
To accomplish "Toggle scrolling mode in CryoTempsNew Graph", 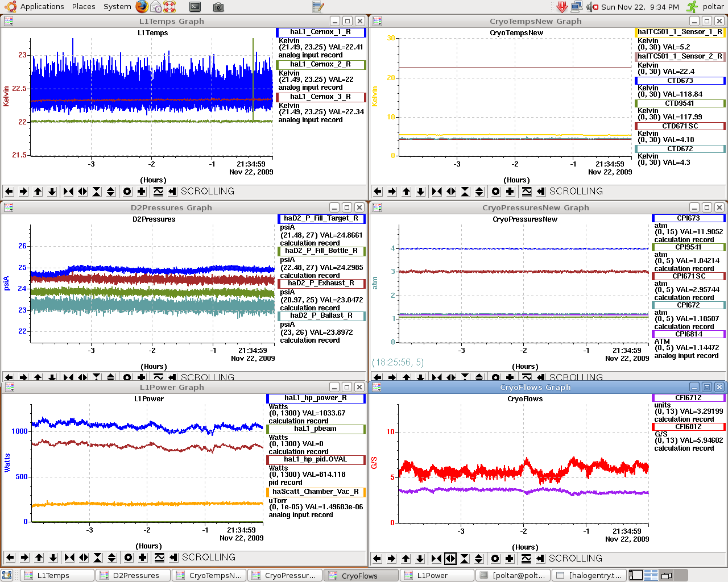I will (541, 192).
